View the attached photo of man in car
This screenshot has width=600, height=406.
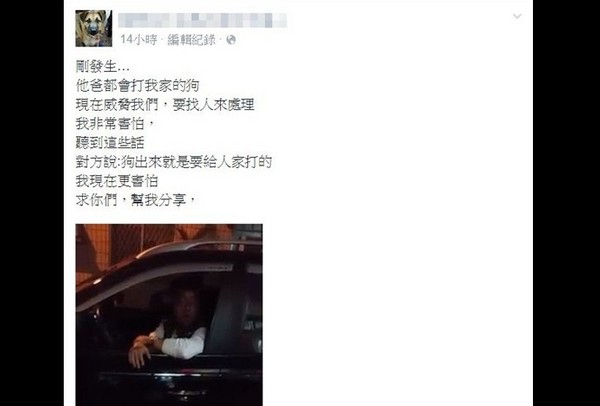coord(169,315)
